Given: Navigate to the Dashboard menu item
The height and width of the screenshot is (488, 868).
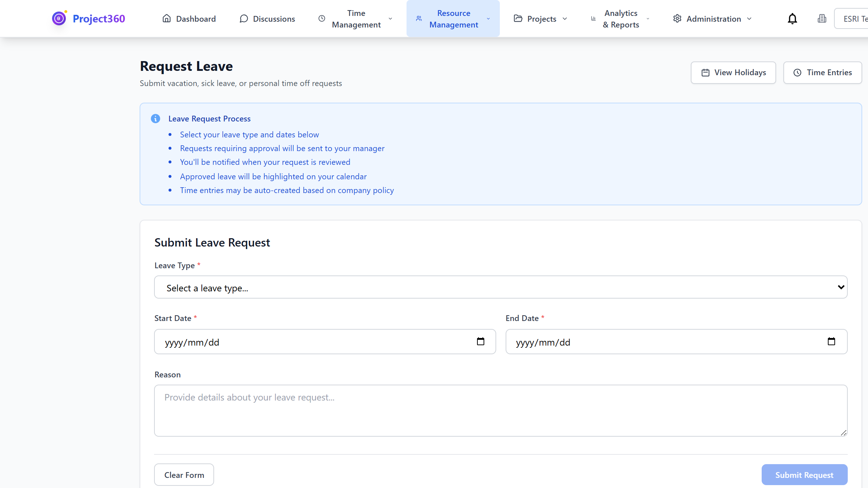Looking at the screenshot, I should 189,18.
